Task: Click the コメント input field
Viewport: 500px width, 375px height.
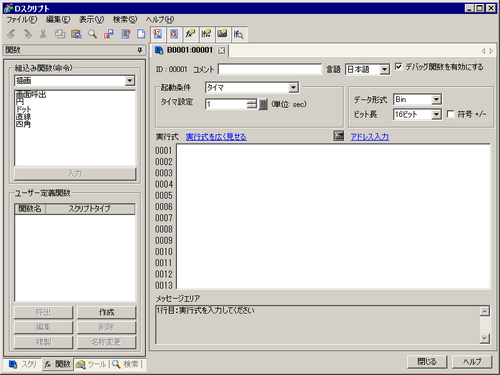Action: coord(270,69)
